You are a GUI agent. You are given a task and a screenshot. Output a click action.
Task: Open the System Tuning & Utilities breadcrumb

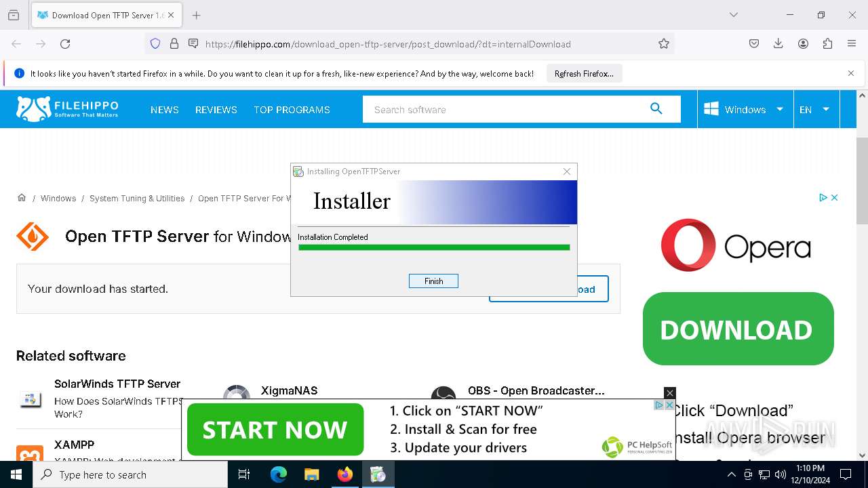pyautogui.click(x=137, y=199)
